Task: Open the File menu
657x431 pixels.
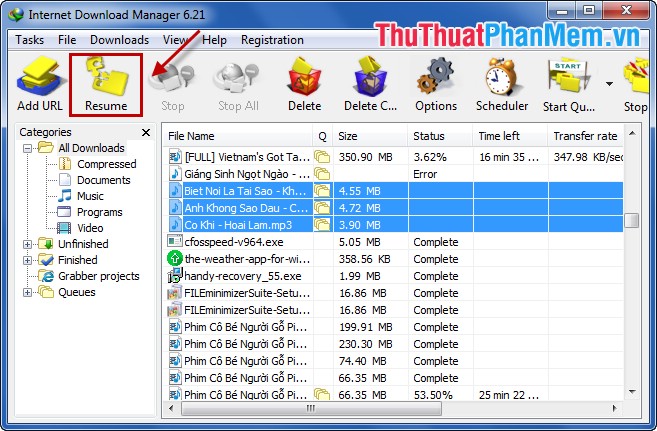Action: [67, 40]
